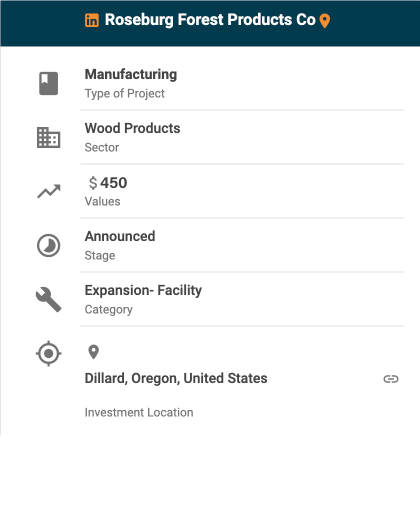Screen dimensions: 420x505
Task: Click the Sector label under Wood Products
Action: [x=102, y=147]
